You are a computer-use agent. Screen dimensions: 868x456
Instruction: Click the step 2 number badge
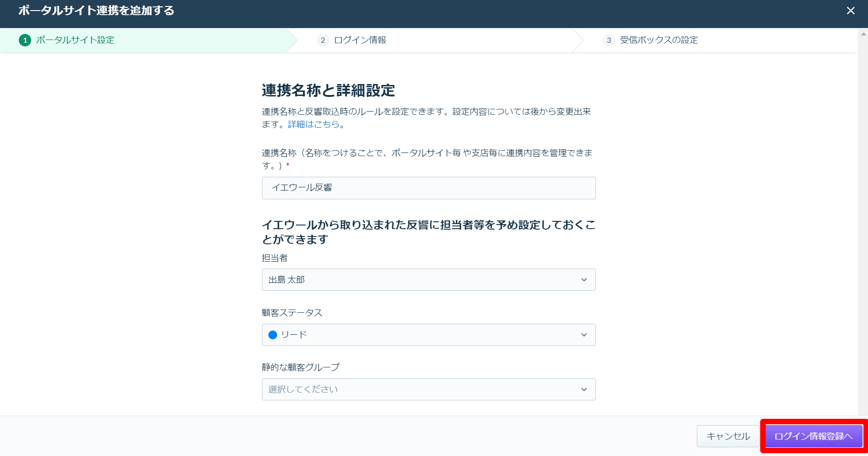pyautogui.click(x=323, y=40)
